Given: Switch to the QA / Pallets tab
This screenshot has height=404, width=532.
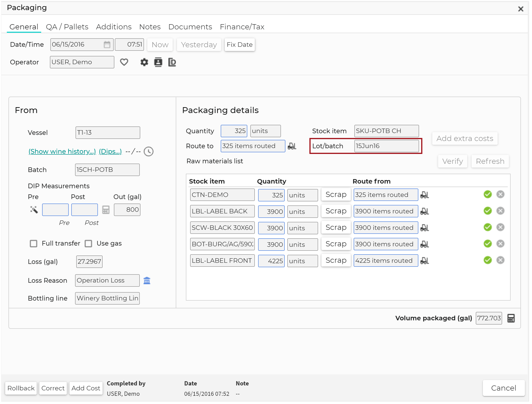Looking at the screenshot, I should pos(67,27).
